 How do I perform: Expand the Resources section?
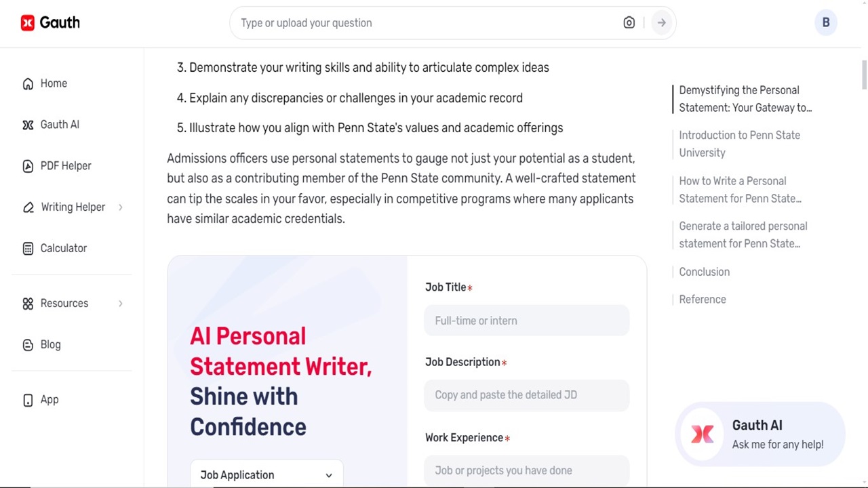[x=120, y=303]
